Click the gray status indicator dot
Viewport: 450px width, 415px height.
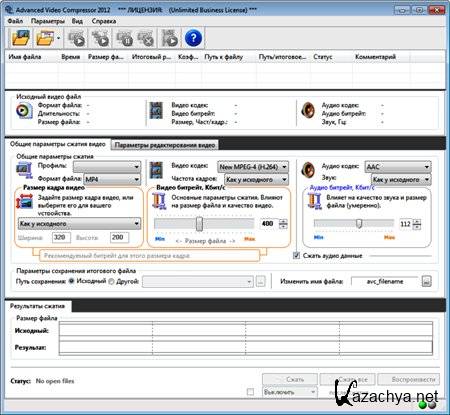click(x=432, y=405)
